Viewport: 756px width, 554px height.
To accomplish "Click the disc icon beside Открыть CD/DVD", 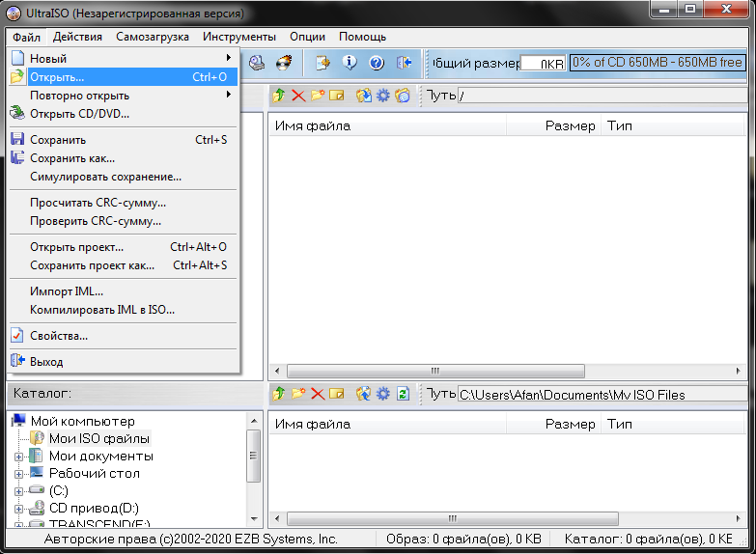I will 17,113.
